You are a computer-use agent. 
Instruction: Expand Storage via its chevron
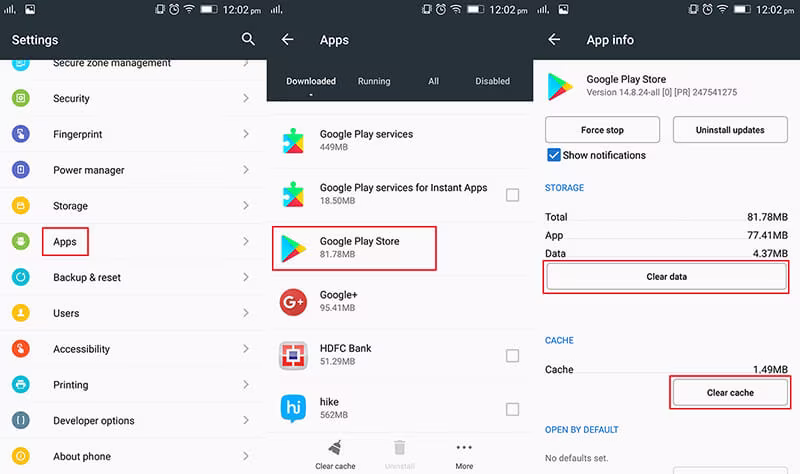pos(246,205)
